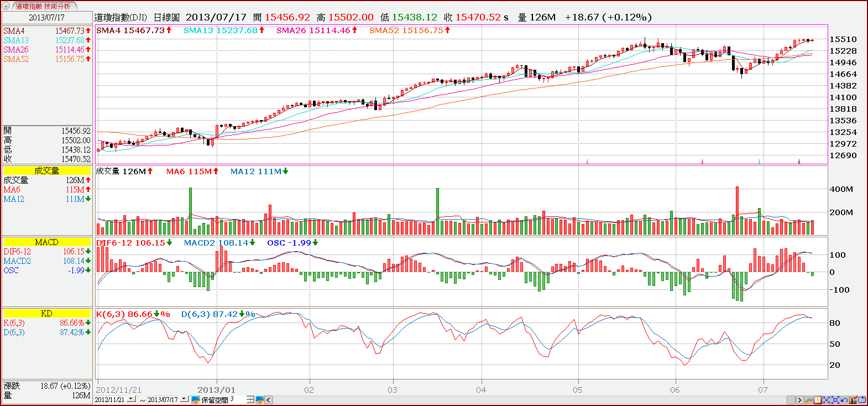Screen dimensions: 868x406
Task: Click the export/share arrow icon
Action: coord(861,400)
